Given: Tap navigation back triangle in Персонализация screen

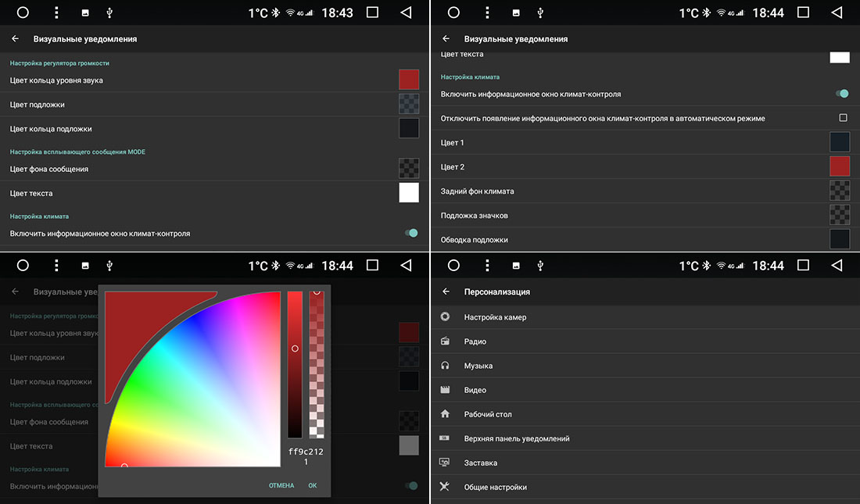Looking at the screenshot, I should [837, 266].
